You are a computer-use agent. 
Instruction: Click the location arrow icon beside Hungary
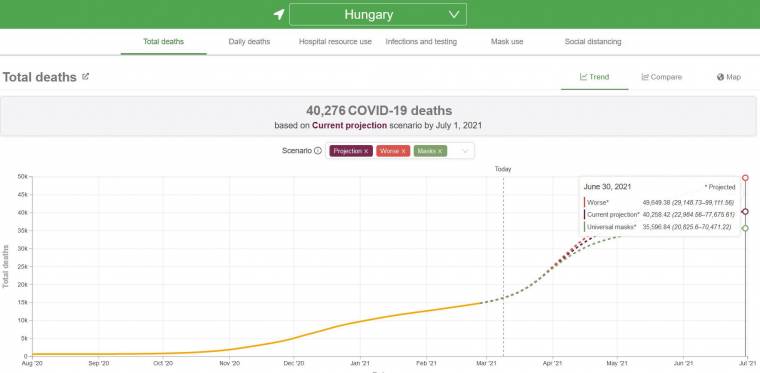point(279,15)
